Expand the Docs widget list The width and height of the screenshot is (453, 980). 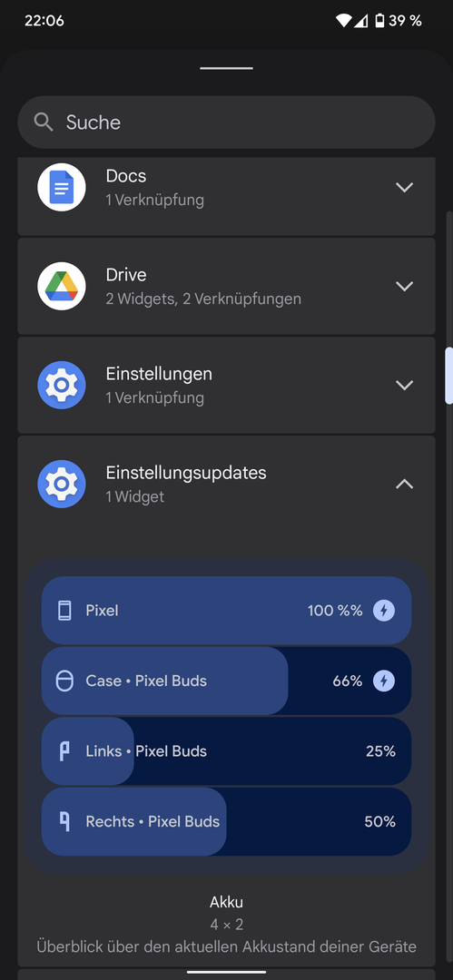(x=405, y=187)
